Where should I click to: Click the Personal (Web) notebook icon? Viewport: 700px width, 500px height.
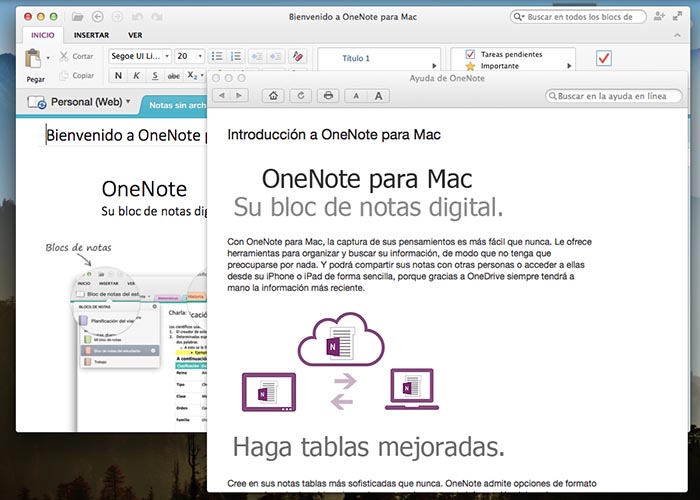click(x=36, y=102)
